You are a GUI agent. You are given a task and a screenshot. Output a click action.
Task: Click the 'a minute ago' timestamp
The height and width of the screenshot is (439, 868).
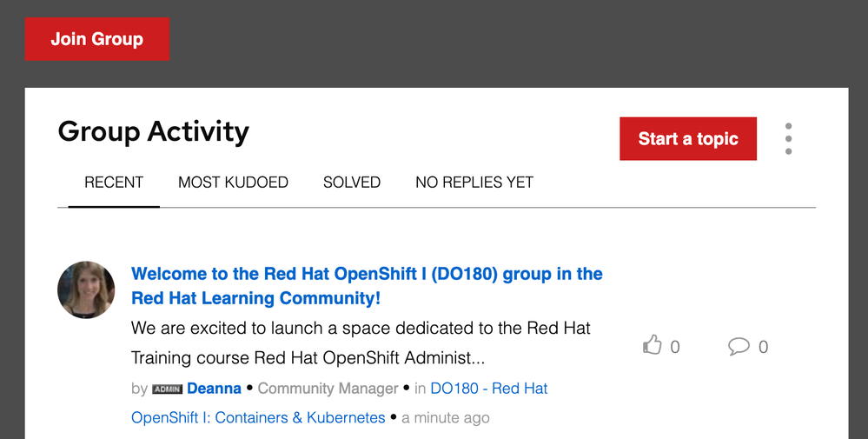pos(446,417)
